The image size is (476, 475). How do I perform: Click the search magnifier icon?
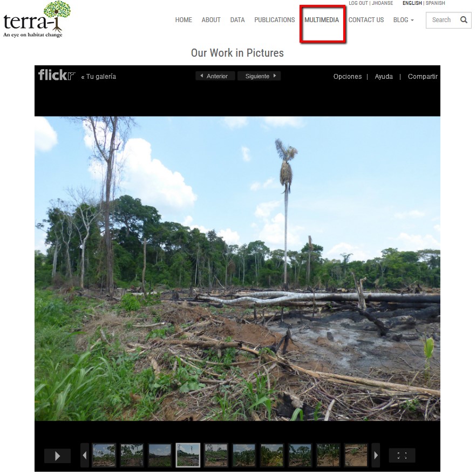463,20
